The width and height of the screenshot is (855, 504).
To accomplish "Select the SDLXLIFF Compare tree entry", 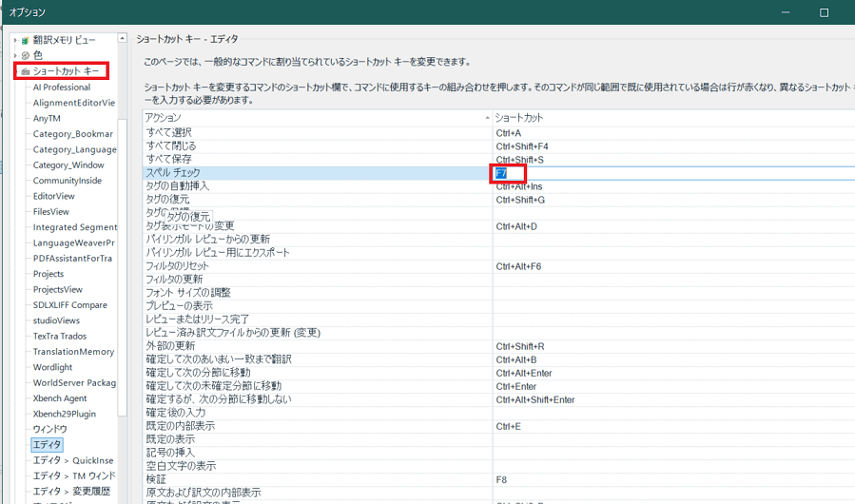I will [x=69, y=305].
